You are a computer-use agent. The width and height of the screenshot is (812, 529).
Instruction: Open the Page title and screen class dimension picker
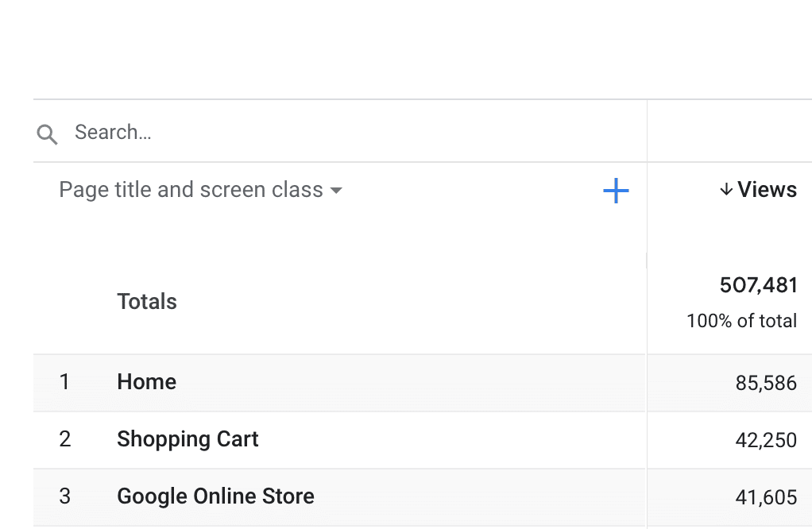coord(191,190)
